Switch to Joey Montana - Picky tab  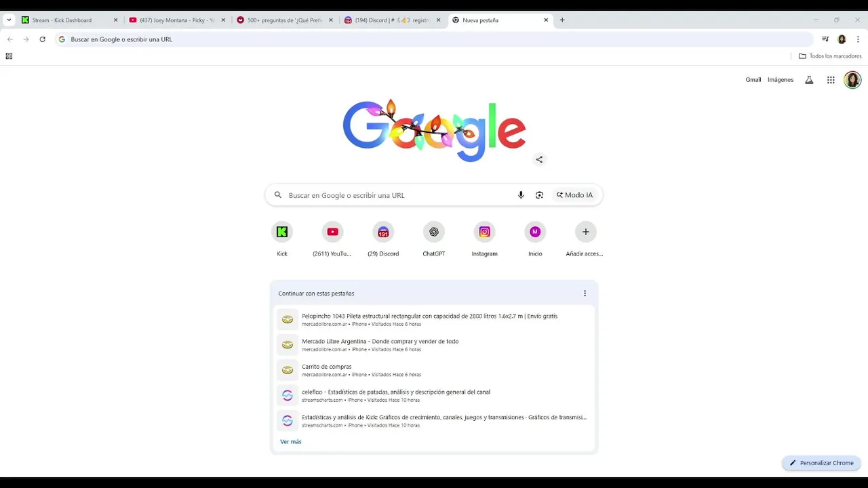177,20
